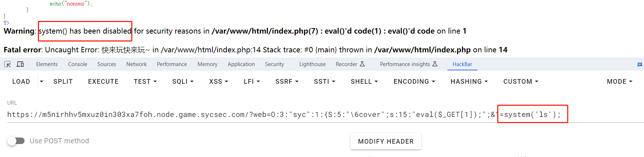Click the MODIFY HEADER button
The width and height of the screenshot is (644, 157).
[386, 141]
